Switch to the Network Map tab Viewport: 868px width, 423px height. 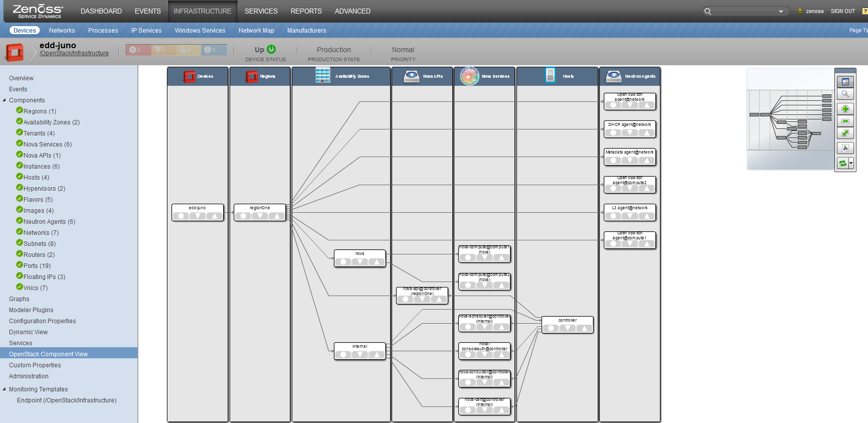[x=256, y=31]
